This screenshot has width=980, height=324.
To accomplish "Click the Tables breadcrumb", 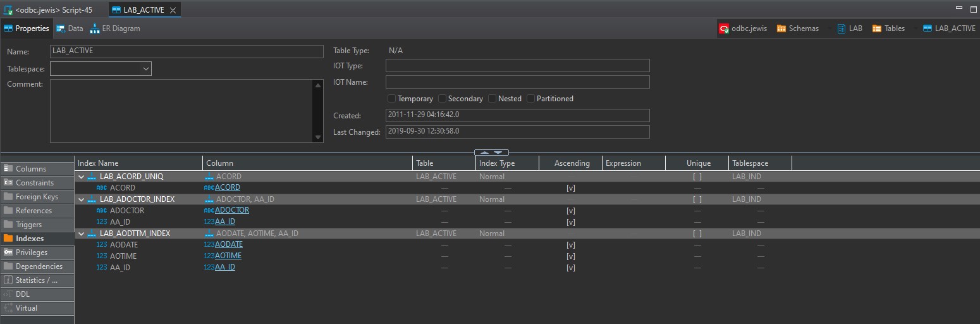I will [x=888, y=28].
